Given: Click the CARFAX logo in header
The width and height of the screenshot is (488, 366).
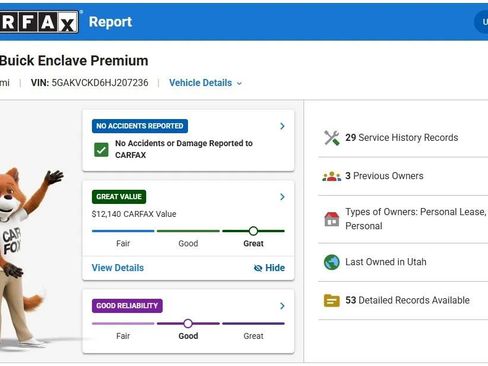Looking at the screenshot, I should 39,22.
